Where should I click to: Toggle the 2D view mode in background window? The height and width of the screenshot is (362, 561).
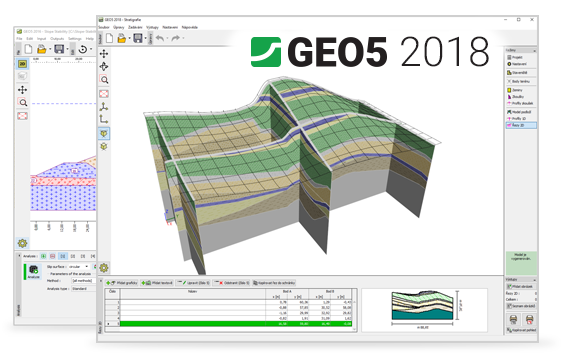coord(22,64)
